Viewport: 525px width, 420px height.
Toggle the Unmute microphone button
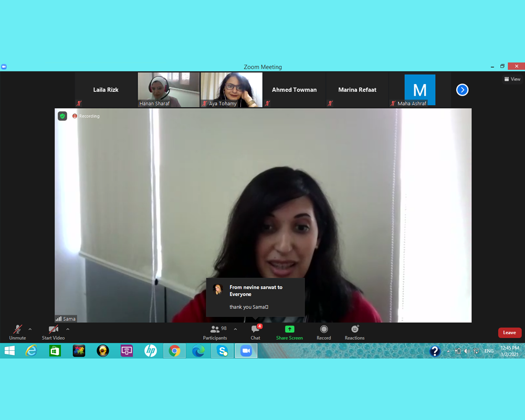pos(17,330)
